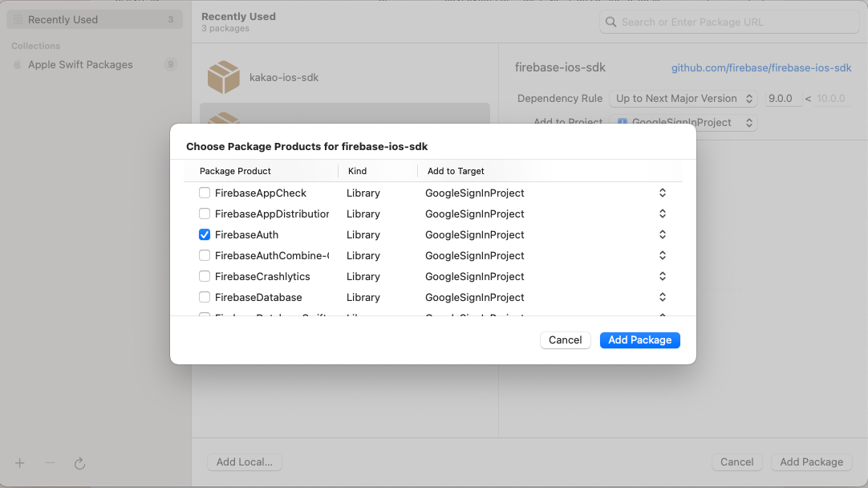Tick the FirebaseAuthCombine checkbox

point(205,255)
